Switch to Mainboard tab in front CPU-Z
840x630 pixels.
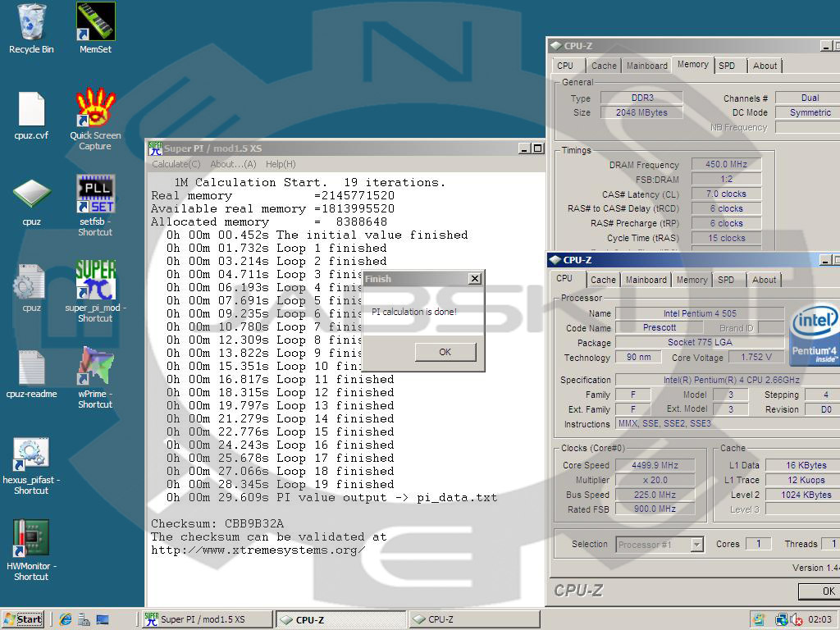(x=646, y=280)
